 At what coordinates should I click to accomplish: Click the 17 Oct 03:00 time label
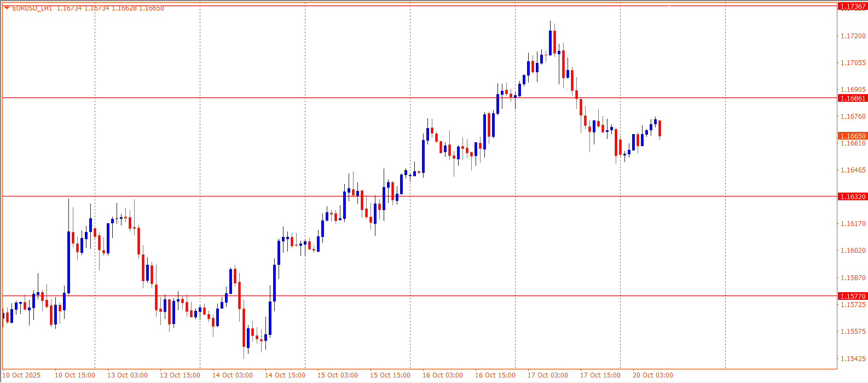click(548, 375)
